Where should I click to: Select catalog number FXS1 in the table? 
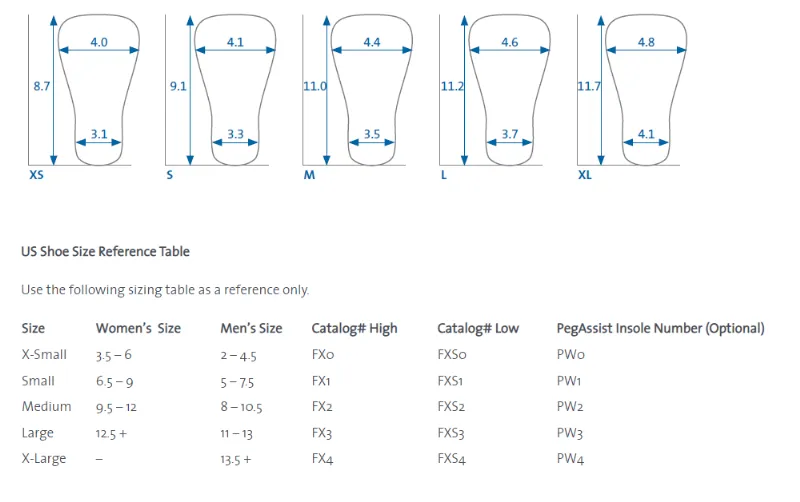(x=453, y=381)
